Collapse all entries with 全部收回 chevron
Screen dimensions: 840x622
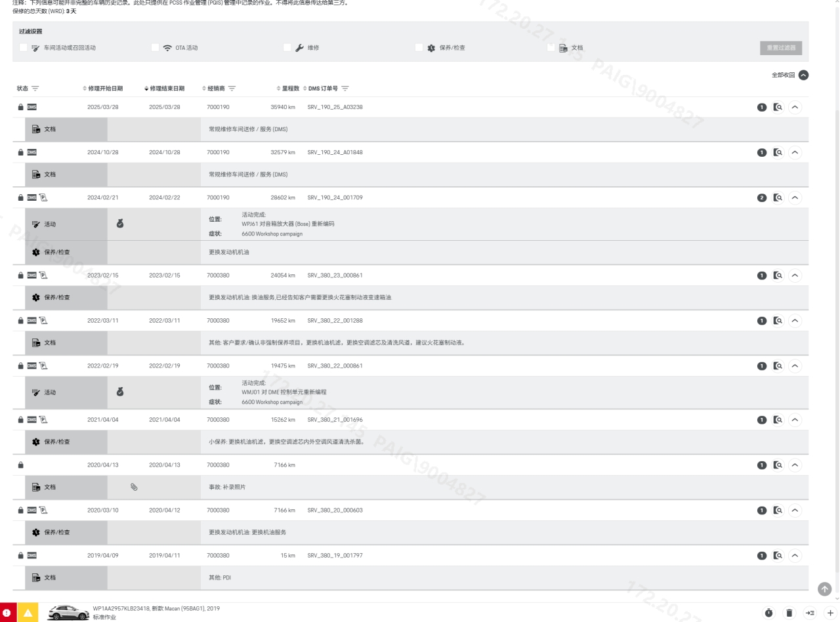[803, 75]
